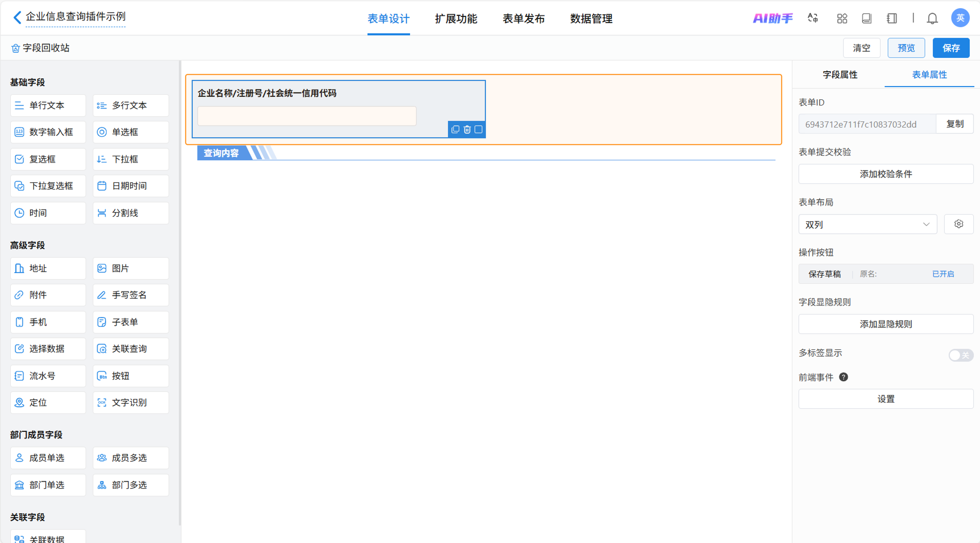
Task: Click the checkbox icon on selected field
Action: [479, 130]
